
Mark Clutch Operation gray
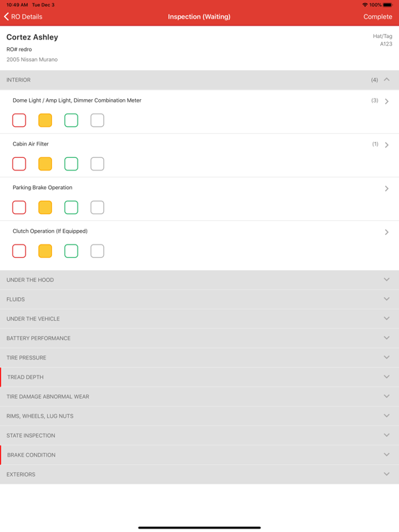coord(98,251)
